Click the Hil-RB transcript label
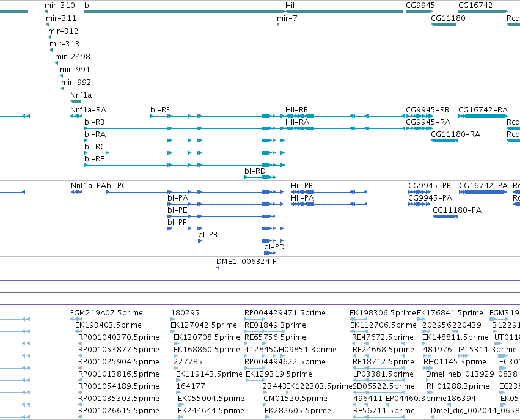 click(x=296, y=110)
